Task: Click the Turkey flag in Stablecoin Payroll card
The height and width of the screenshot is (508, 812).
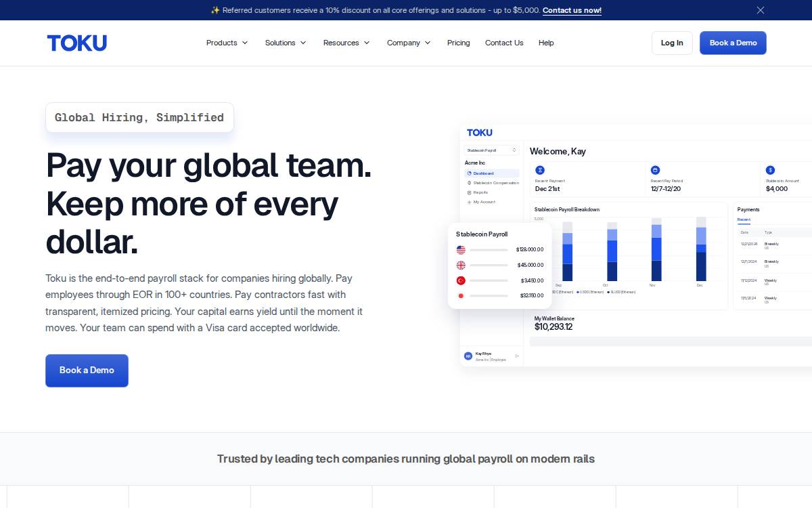Action: [461, 280]
